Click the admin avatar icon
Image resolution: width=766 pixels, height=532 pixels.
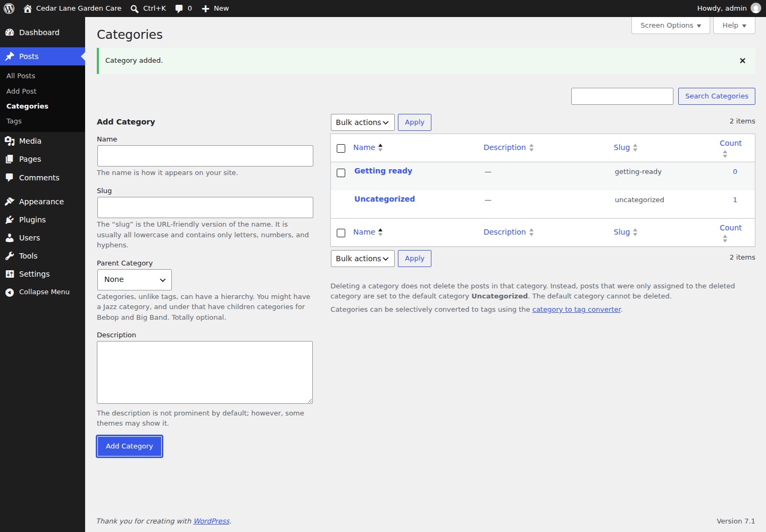click(755, 8)
